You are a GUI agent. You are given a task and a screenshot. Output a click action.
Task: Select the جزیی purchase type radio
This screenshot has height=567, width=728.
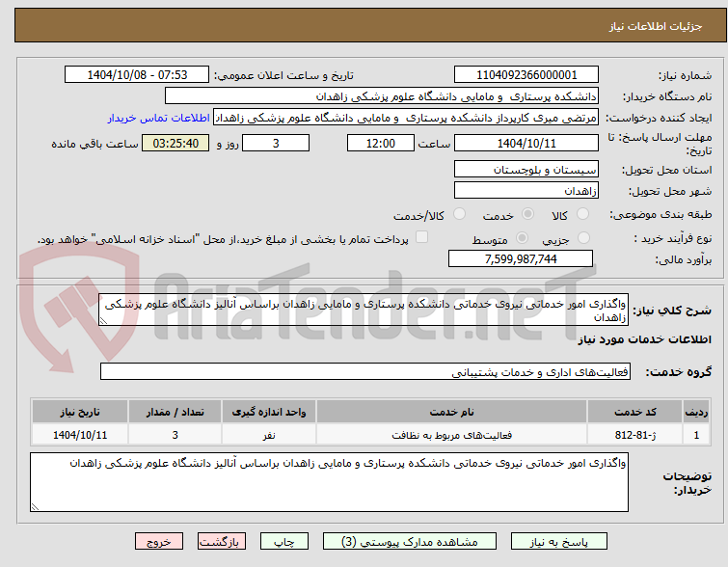click(x=583, y=238)
